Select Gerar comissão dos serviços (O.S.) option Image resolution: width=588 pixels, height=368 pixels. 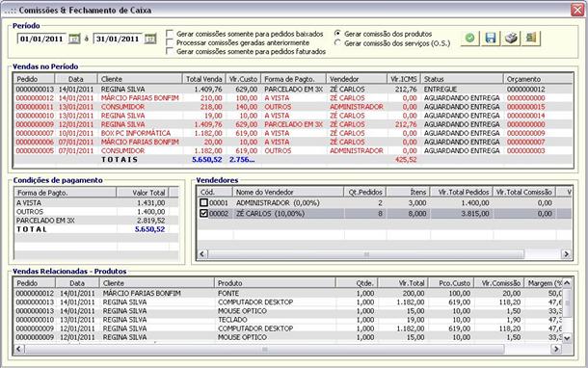tap(337, 43)
